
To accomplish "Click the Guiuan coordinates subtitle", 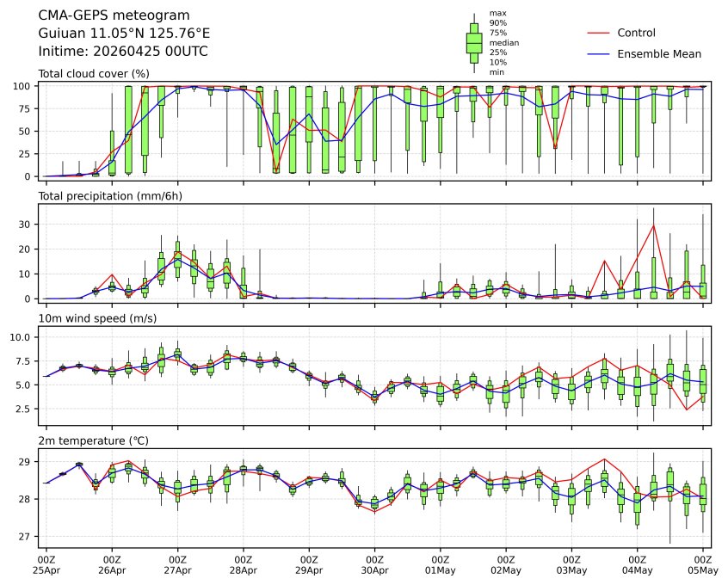I will click(124, 34).
